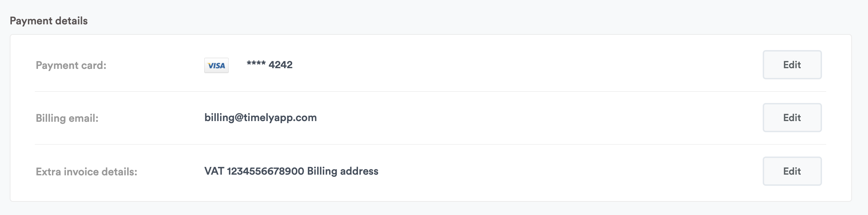Click 'billing' before the @ in email

219,118
